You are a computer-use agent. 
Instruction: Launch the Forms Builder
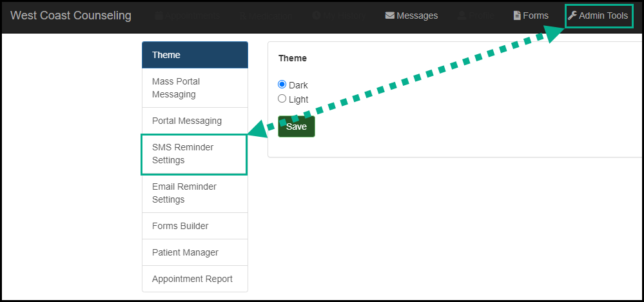[x=195, y=226]
